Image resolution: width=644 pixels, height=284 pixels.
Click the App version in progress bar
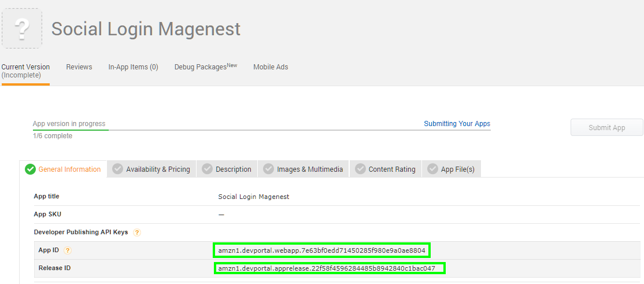click(262, 130)
